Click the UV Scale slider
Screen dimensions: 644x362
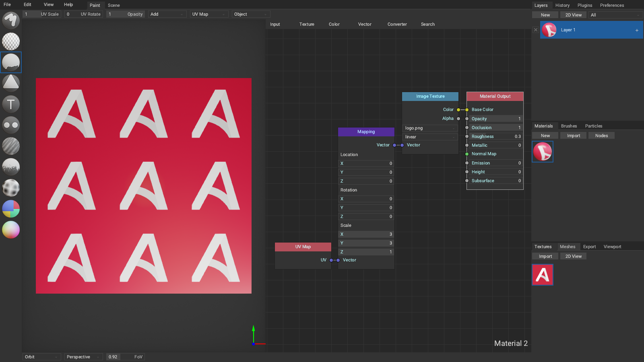[x=41, y=14]
